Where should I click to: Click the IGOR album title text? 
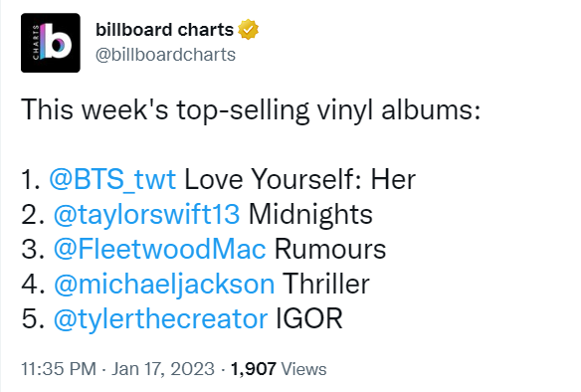coord(309,318)
